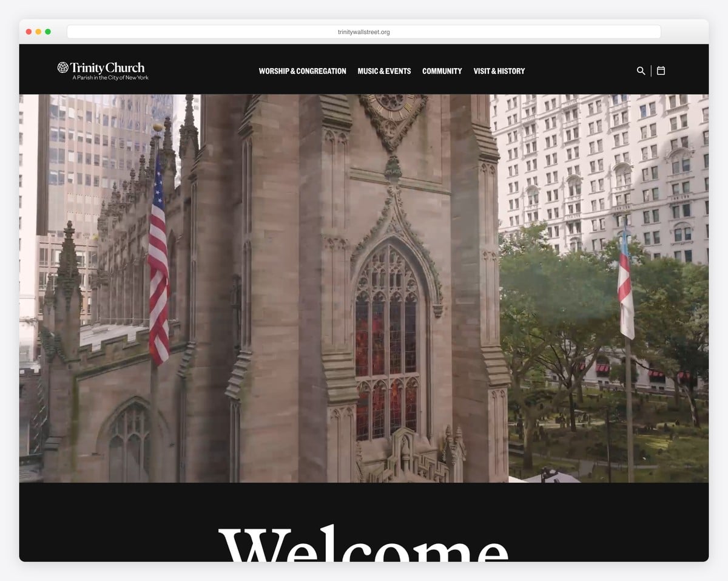Screen dimensions: 728x581
Task: Open the calendar icon in header
Action: [661, 70]
